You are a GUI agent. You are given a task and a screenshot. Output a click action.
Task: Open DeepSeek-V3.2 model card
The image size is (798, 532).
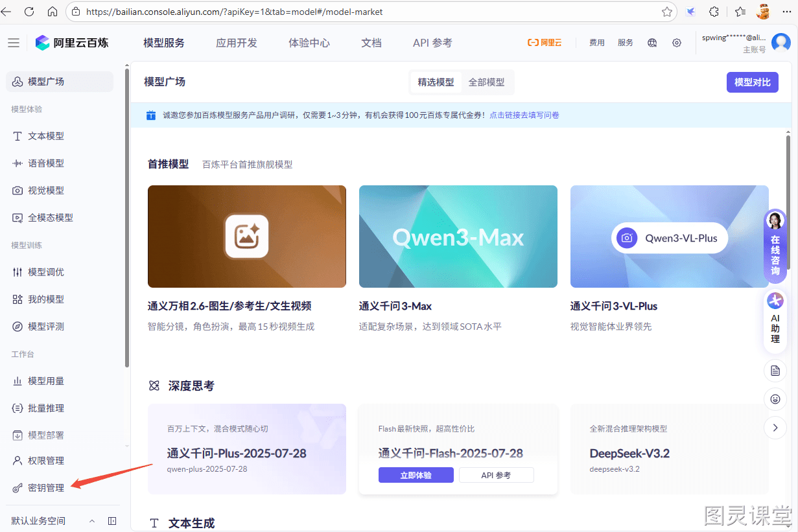(670, 449)
